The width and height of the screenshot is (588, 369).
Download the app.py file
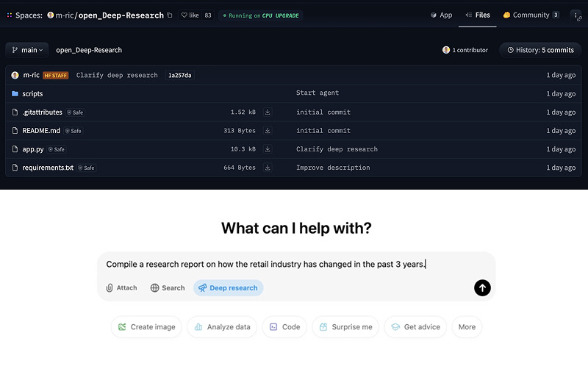click(268, 149)
